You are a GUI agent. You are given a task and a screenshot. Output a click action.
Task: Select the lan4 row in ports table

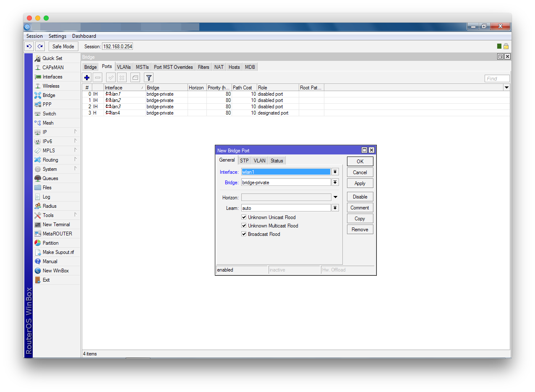(x=296, y=113)
